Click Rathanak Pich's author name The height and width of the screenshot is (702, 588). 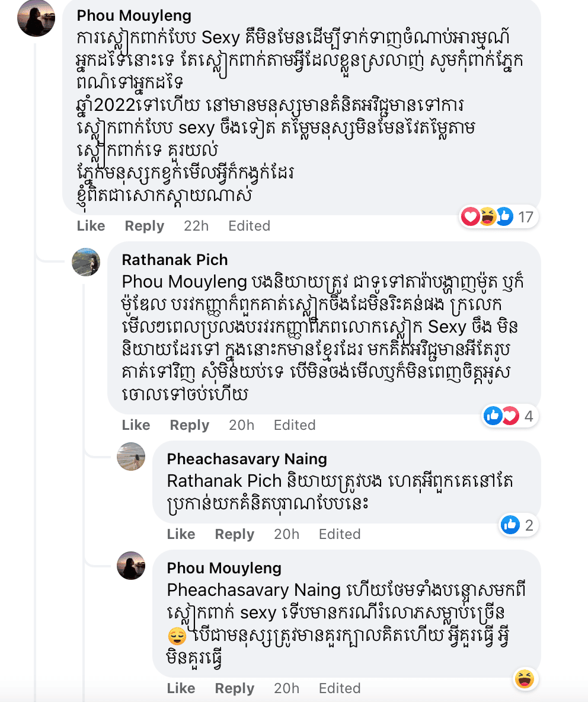[174, 260]
